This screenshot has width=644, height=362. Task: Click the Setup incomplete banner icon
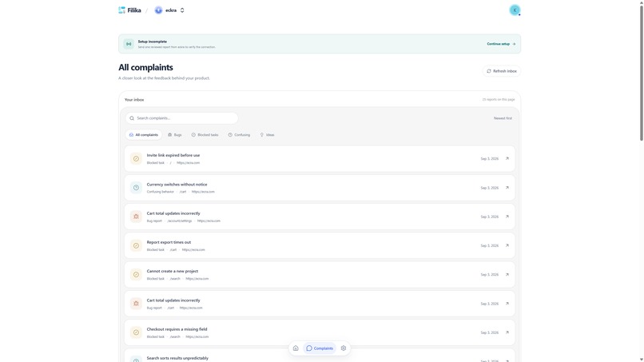(x=129, y=44)
